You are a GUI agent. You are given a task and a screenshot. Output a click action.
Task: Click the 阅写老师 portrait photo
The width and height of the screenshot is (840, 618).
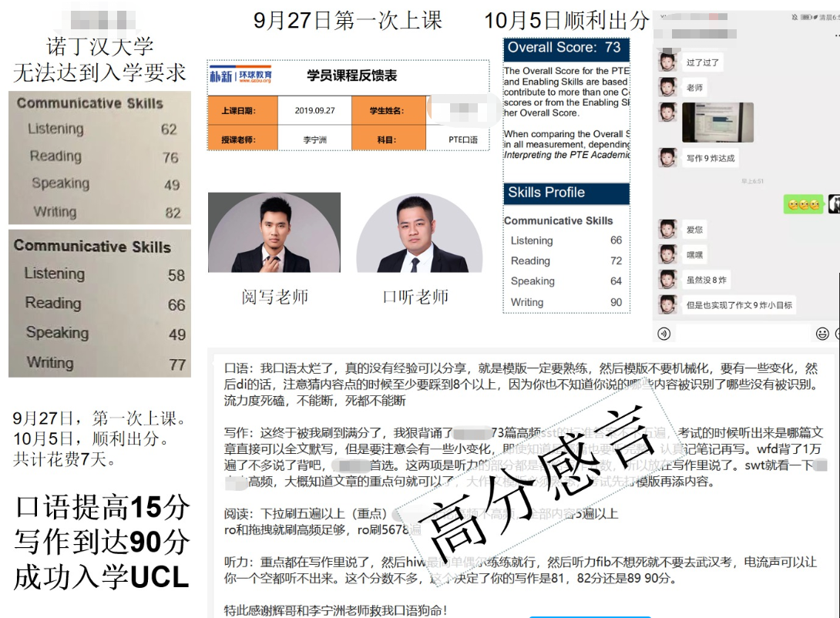pyautogui.click(x=274, y=233)
